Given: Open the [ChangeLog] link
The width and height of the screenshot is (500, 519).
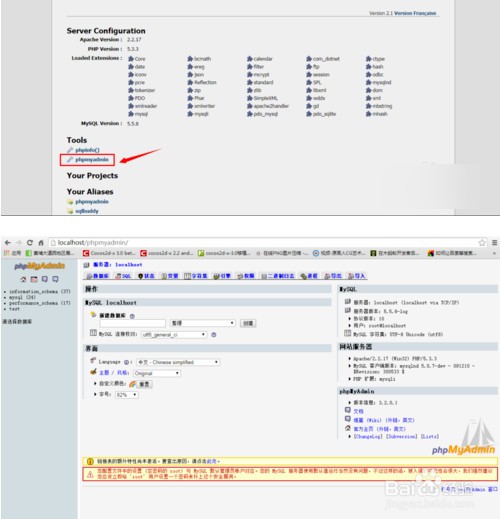Looking at the screenshot, I should 368,436.
